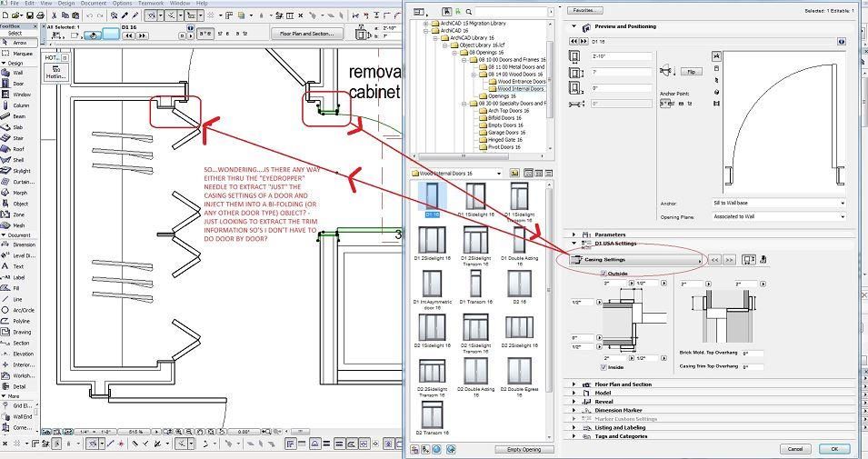Click the Flip button
The height and width of the screenshot is (459, 868).
click(x=691, y=72)
